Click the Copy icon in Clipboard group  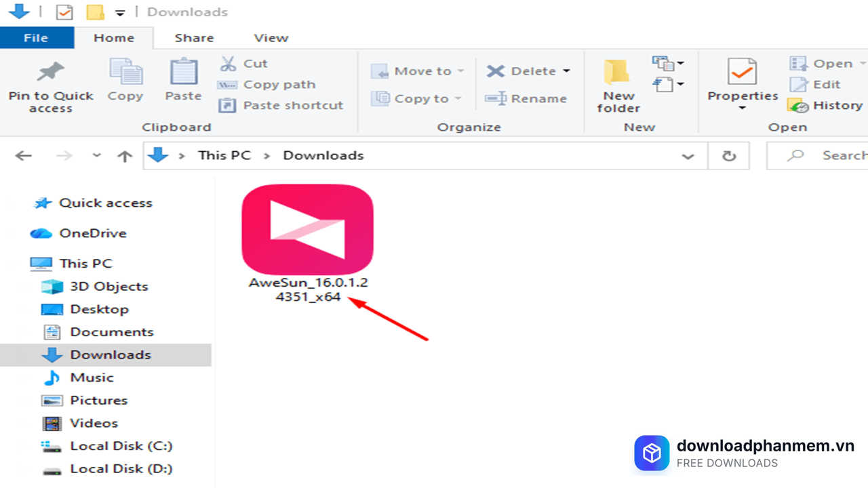coord(125,73)
